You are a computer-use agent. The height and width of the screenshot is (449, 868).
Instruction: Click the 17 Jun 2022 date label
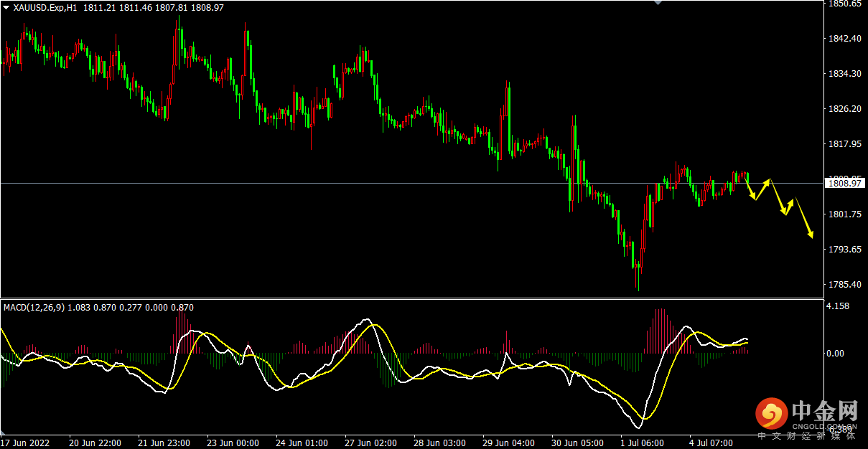click(24, 443)
